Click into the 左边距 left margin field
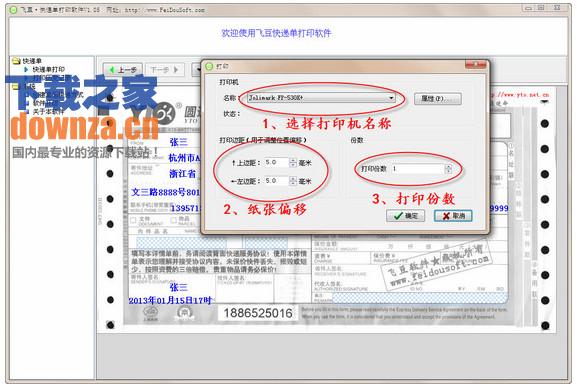The image size is (577, 384). (x=276, y=181)
